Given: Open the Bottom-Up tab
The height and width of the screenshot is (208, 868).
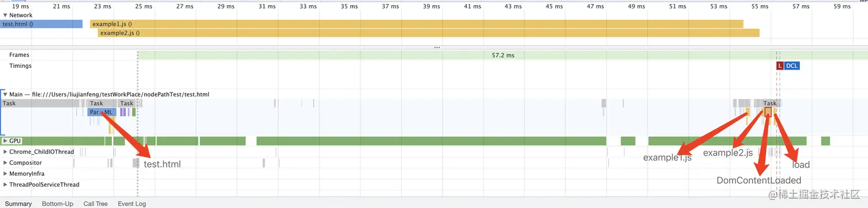Looking at the screenshot, I should 57,203.
